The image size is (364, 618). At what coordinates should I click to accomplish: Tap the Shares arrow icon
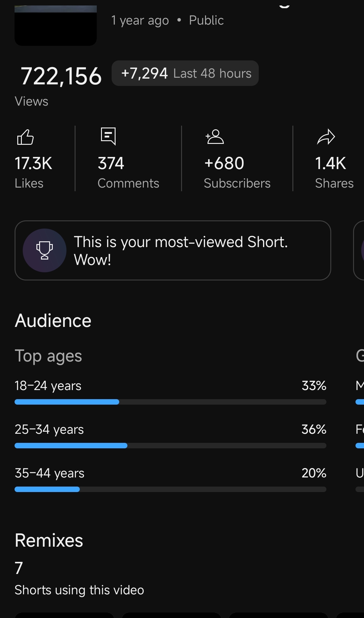[326, 137]
